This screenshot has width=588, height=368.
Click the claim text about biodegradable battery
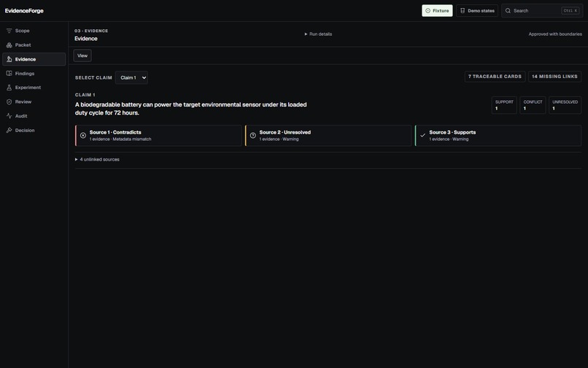tap(191, 109)
